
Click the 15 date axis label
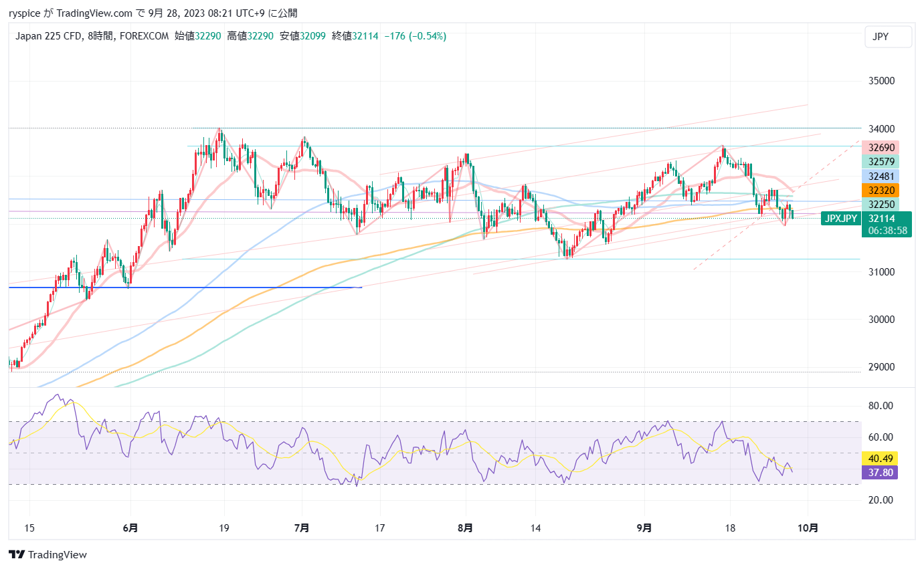pyautogui.click(x=29, y=528)
